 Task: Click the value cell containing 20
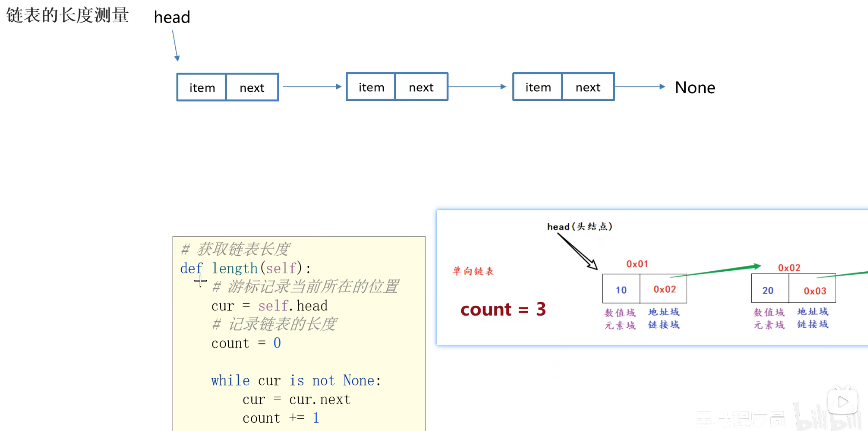point(768,290)
